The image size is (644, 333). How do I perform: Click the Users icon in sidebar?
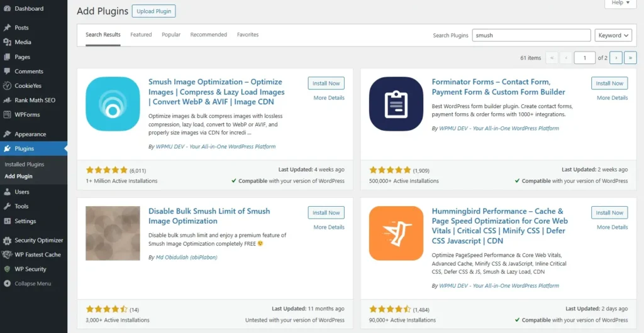tap(7, 192)
